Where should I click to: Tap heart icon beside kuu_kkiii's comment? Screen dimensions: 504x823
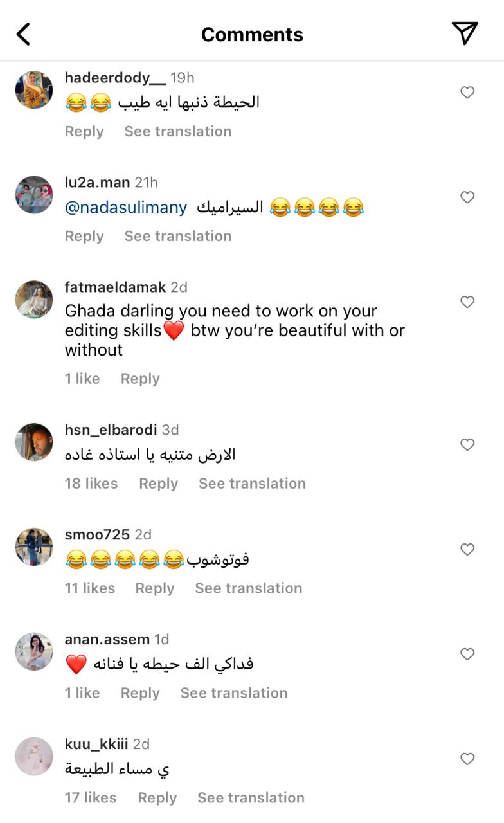[x=467, y=759]
